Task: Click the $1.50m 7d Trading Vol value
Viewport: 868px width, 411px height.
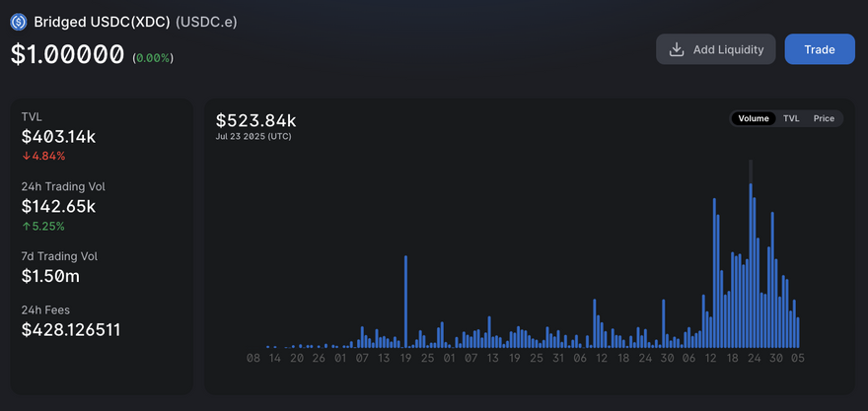Action: pyautogui.click(x=50, y=277)
